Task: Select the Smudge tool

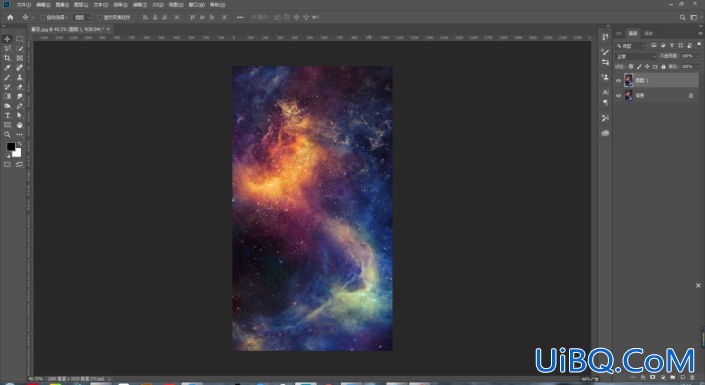Action: (20, 96)
